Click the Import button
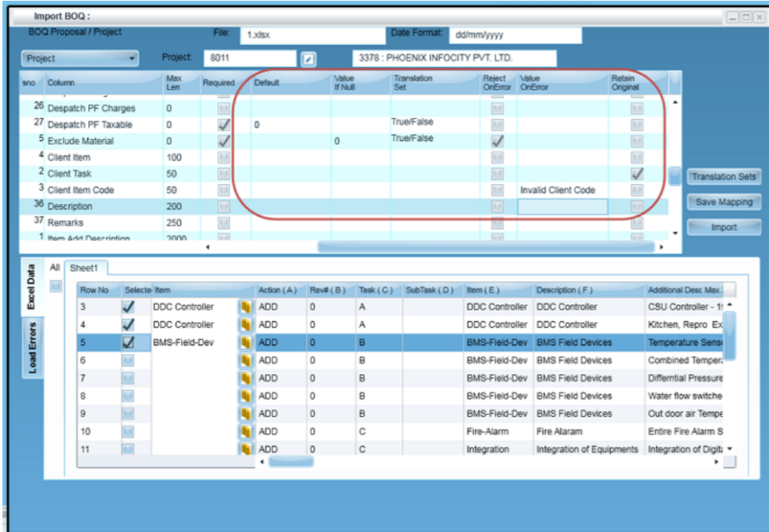769x532 pixels. [x=724, y=228]
